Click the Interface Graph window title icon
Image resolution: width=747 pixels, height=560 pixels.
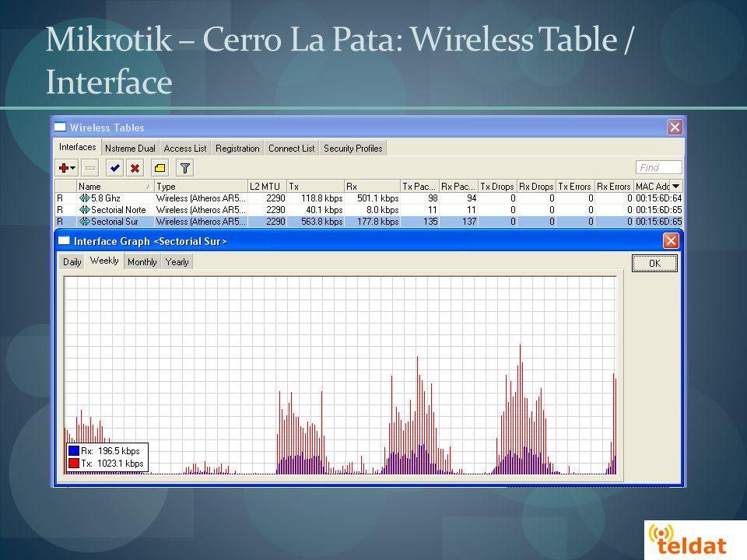[64, 241]
